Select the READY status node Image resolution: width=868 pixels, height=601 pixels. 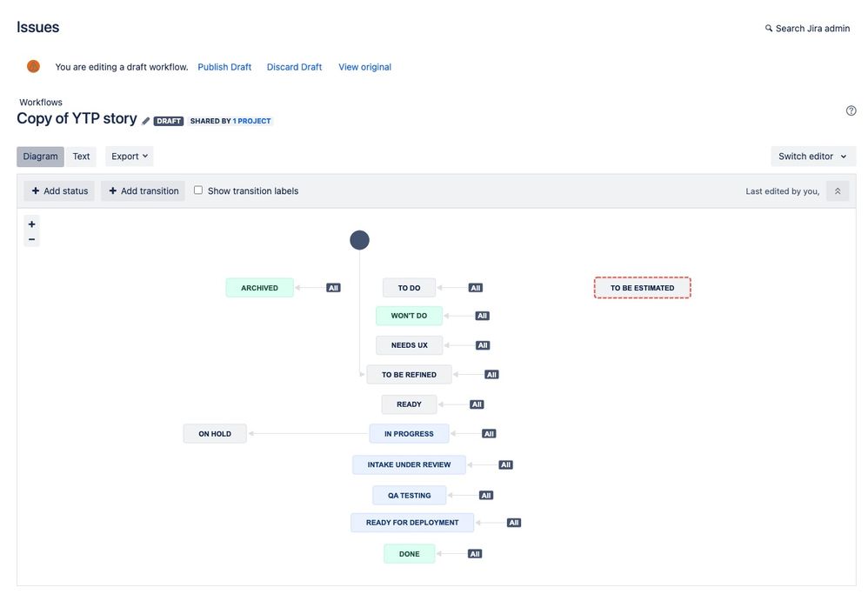(409, 404)
